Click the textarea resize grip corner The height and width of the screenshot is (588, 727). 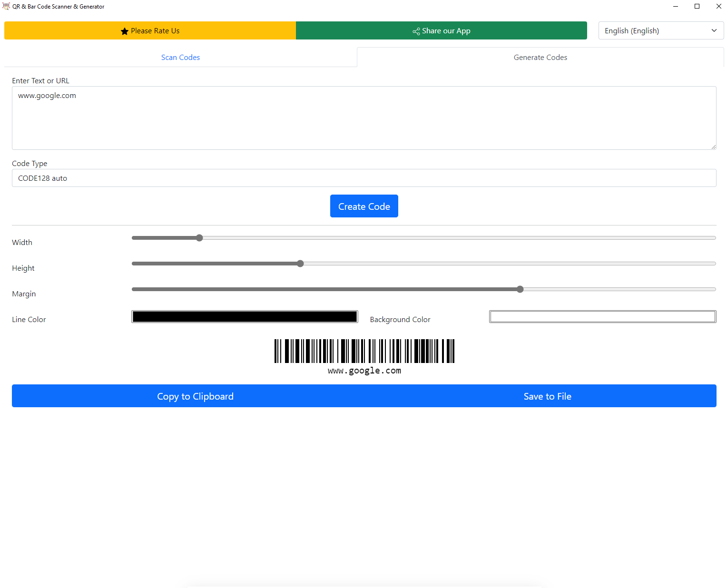tap(713, 147)
